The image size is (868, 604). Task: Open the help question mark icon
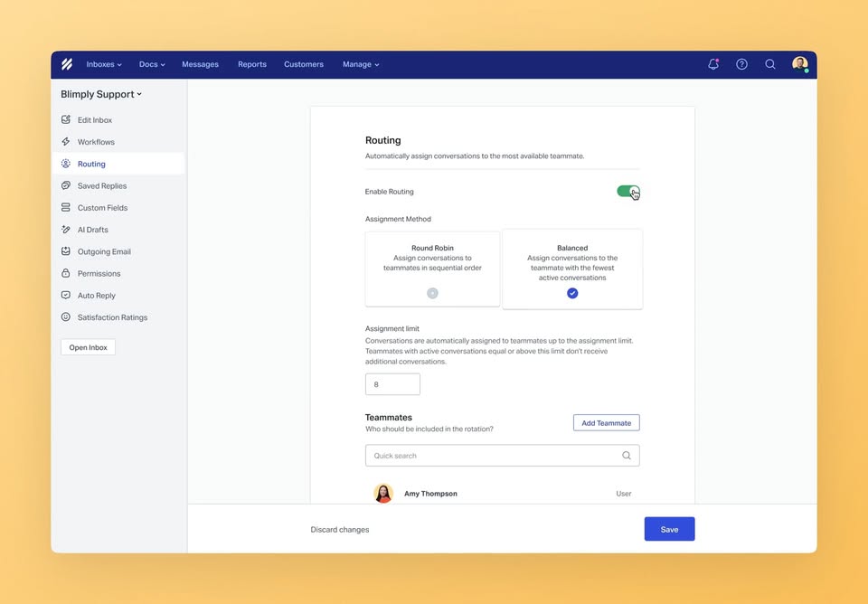(741, 64)
